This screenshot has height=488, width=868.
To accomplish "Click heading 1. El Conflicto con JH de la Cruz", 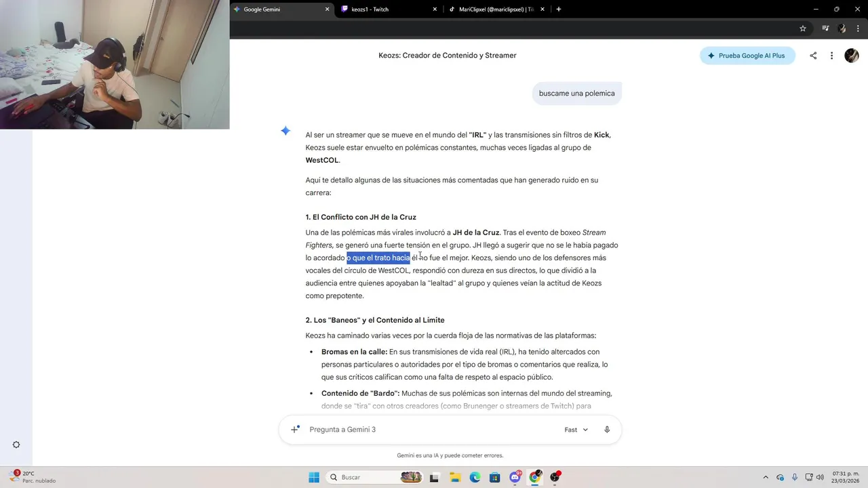I will tap(361, 217).
